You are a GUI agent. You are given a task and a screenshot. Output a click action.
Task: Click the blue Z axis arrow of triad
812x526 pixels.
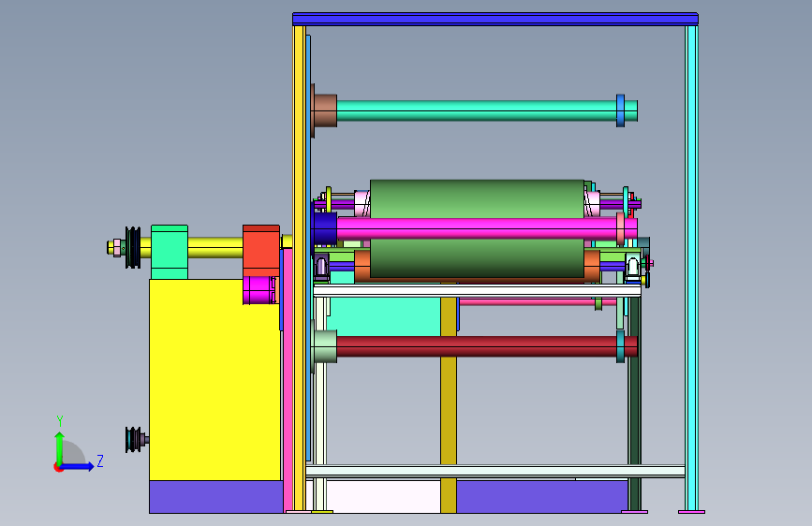point(79,466)
